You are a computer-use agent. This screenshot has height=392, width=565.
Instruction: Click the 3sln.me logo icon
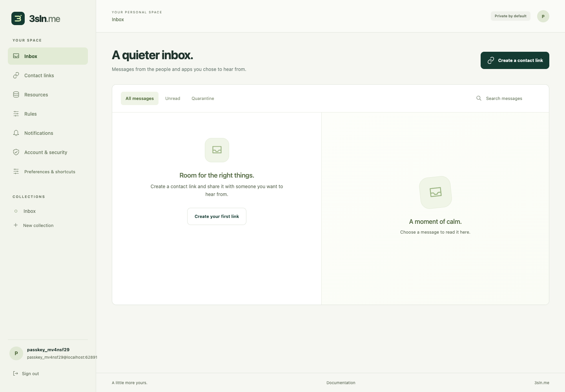pyautogui.click(x=18, y=18)
